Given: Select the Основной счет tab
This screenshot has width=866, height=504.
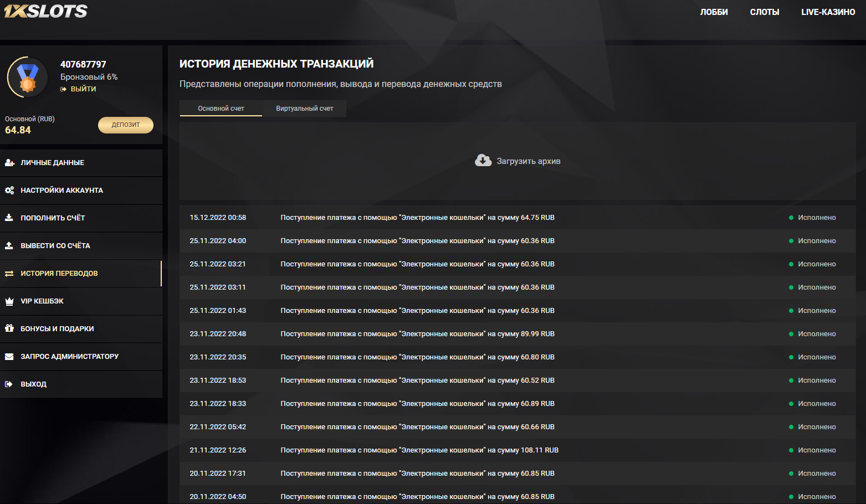Looking at the screenshot, I should [x=221, y=109].
